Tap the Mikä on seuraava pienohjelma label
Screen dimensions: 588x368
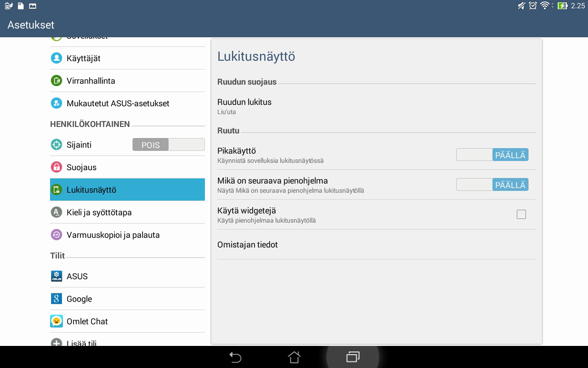[x=272, y=181]
